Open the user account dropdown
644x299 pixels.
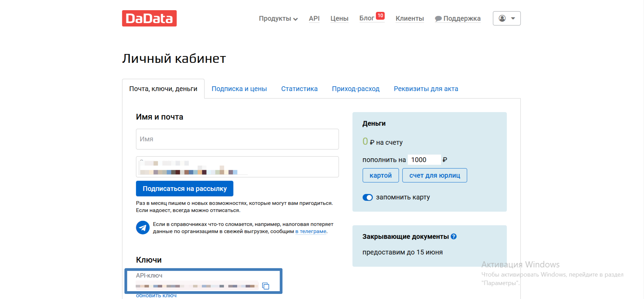click(507, 18)
